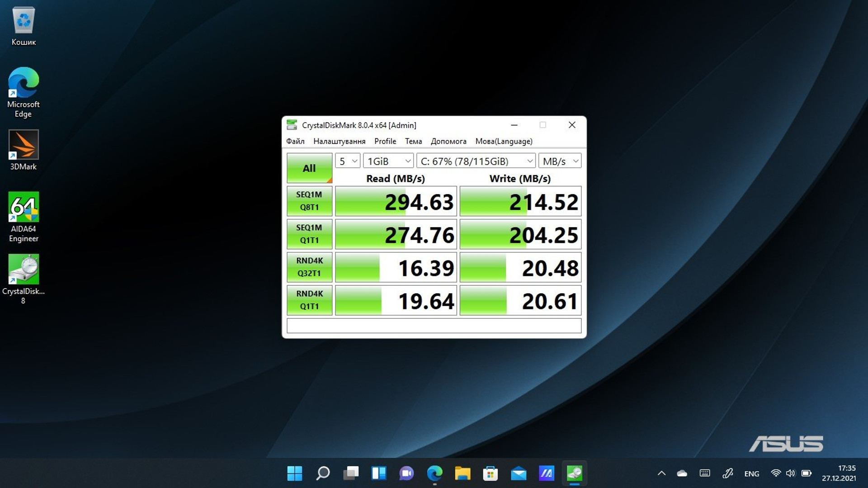Click the 20.48 write result
868x488 pixels.
coord(520,267)
